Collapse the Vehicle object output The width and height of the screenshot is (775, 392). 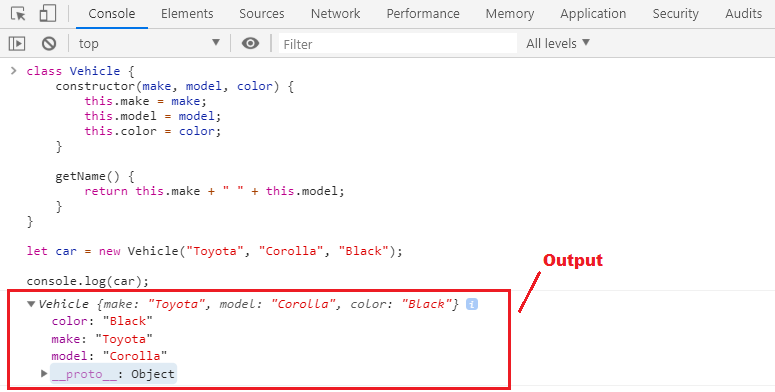(31, 304)
